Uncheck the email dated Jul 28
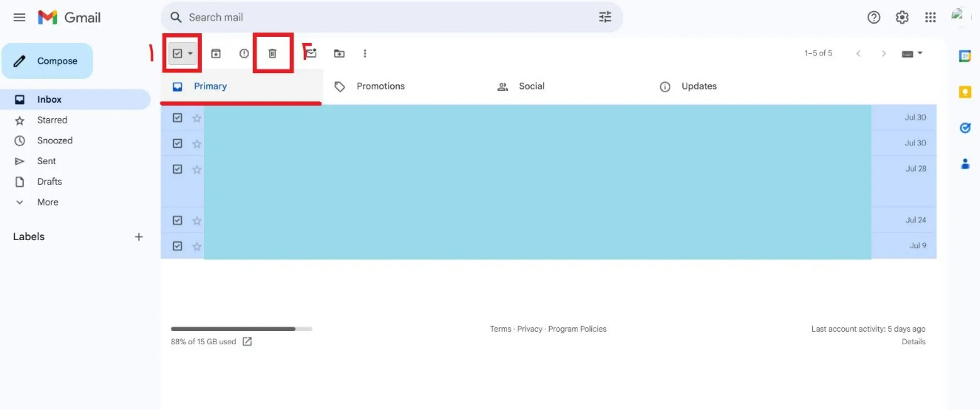The image size is (980, 410). pyautogui.click(x=177, y=168)
